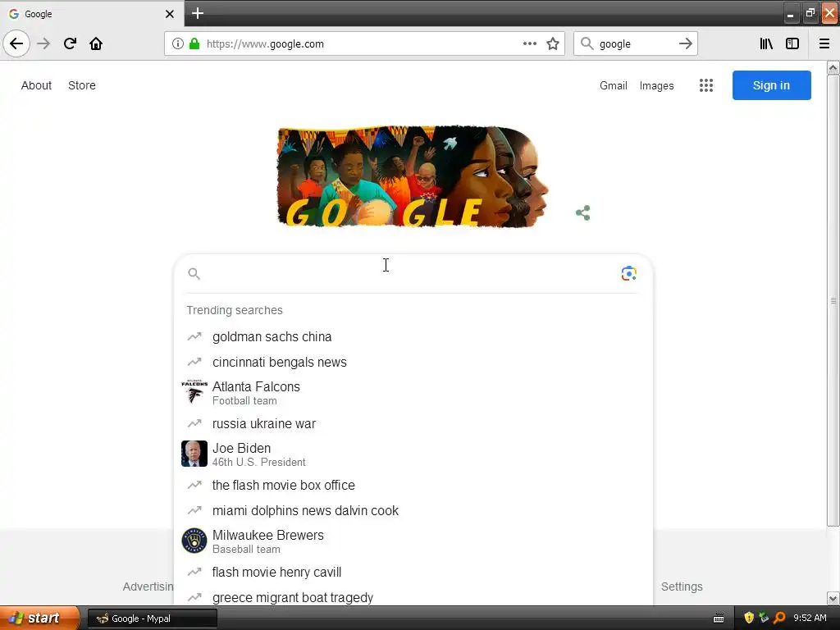Click the page scrollbar down arrow
The width and height of the screenshot is (840, 630).
833,598
